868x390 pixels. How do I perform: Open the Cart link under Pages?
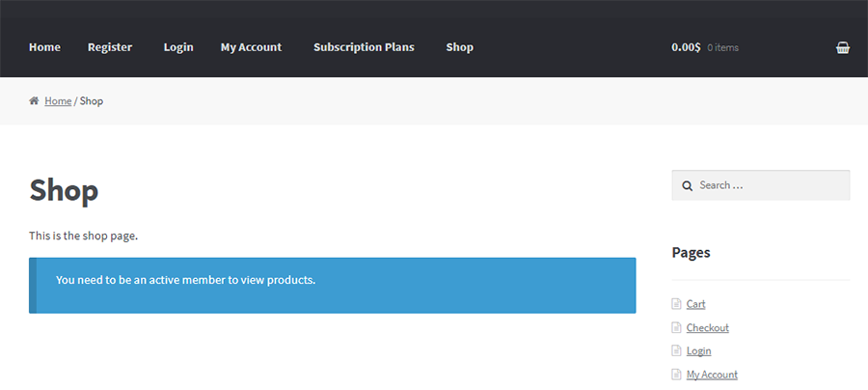695,303
